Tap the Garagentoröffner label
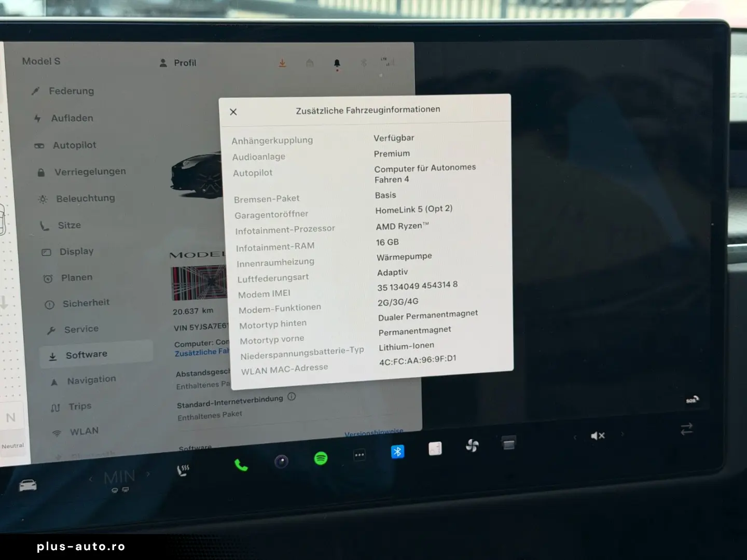The image size is (747, 560). (x=271, y=214)
